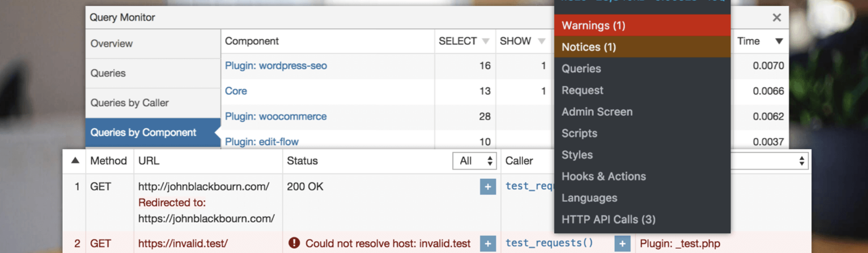This screenshot has height=253, width=868.
Task: Click the red error icon in Status
Action: click(x=294, y=243)
